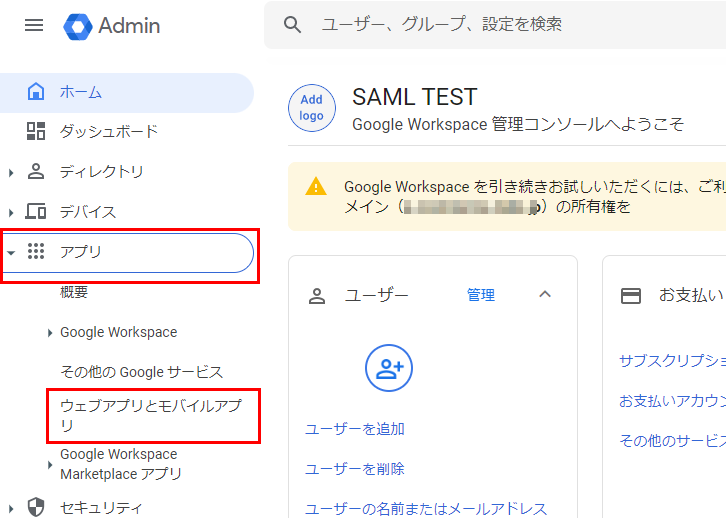Expand the セキュリティ section arrow

tap(11, 509)
